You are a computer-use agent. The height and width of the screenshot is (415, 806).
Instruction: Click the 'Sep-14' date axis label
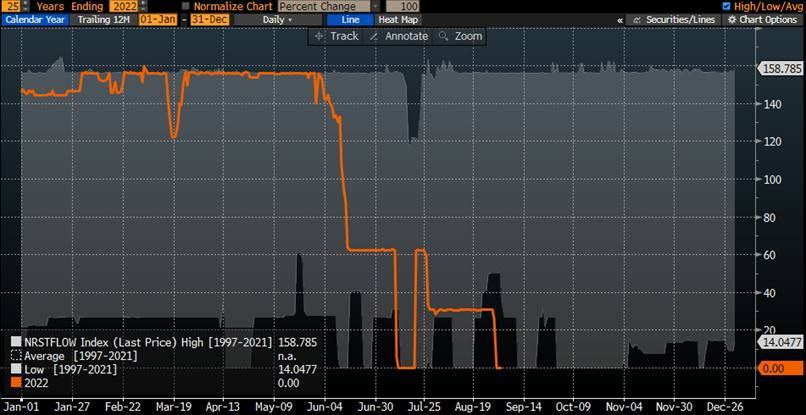(523, 406)
